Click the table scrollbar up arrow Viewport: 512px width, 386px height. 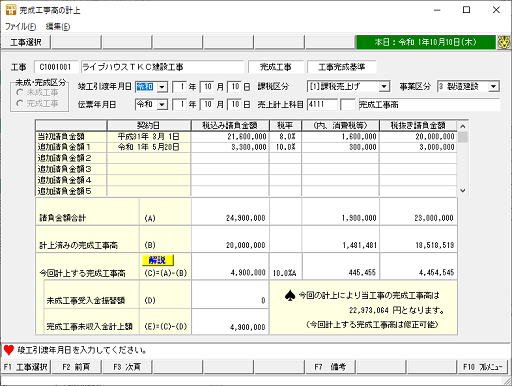[463, 126]
